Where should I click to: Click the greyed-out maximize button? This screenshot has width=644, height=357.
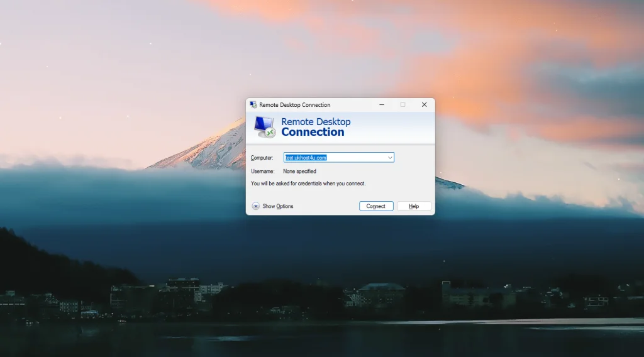(402, 105)
